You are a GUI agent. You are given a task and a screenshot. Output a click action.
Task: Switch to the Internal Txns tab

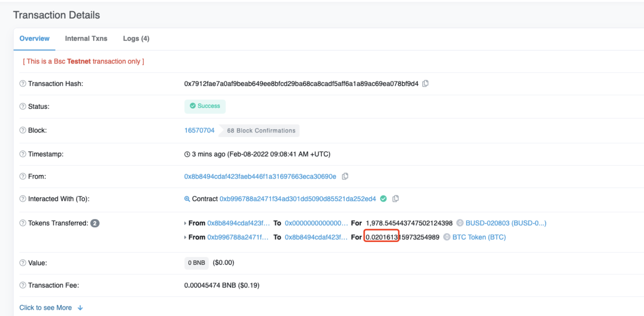(x=86, y=38)
